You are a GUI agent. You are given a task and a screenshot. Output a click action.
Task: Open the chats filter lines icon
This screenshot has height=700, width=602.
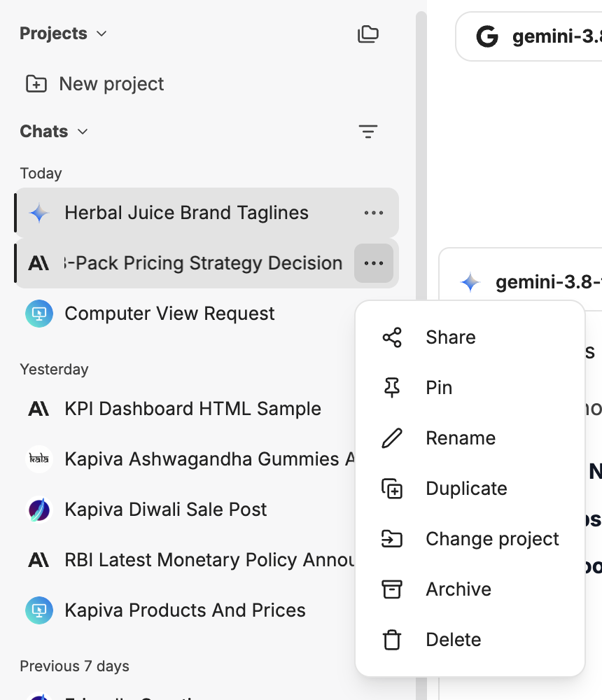pyautogui.click(x=368, y=132)
